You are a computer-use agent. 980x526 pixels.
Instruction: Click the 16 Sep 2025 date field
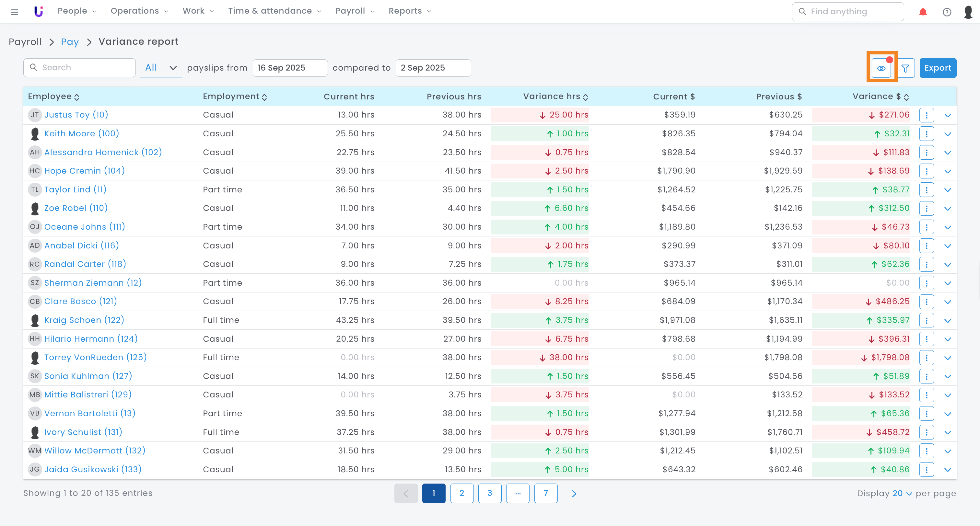coord(289,68)
